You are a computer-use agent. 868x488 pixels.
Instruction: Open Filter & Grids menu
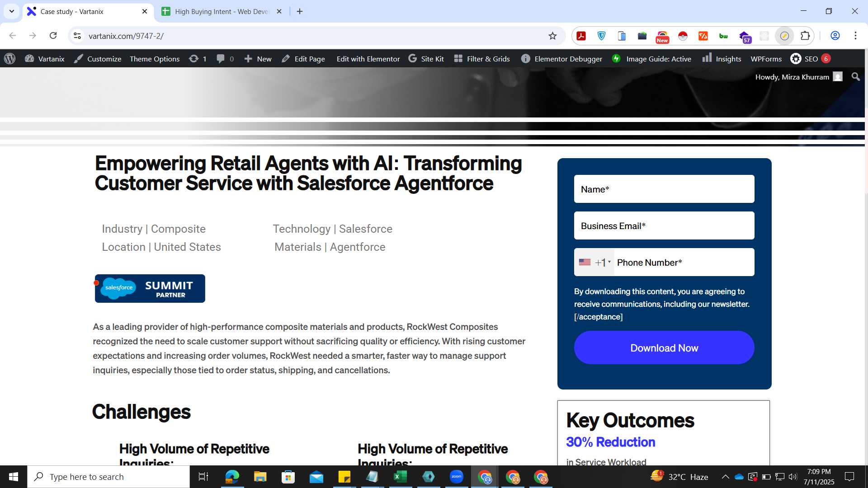click(482, 59)
